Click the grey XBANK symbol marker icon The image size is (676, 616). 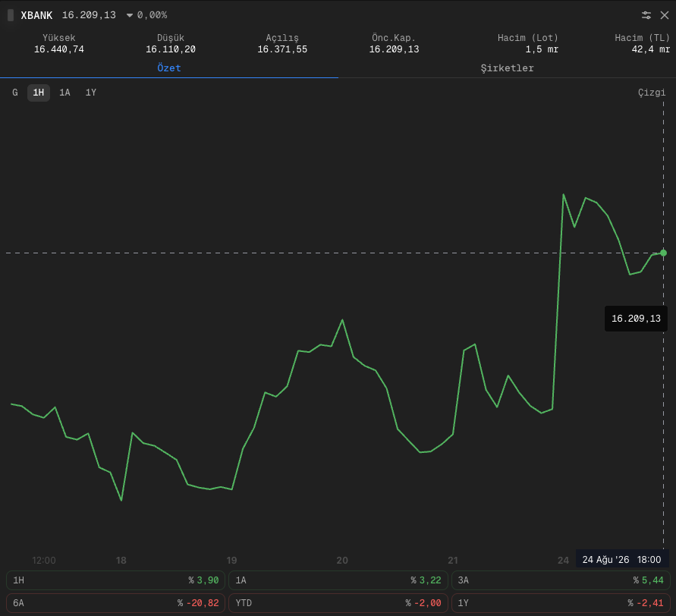pyautogui.click(x=11, y=15)
